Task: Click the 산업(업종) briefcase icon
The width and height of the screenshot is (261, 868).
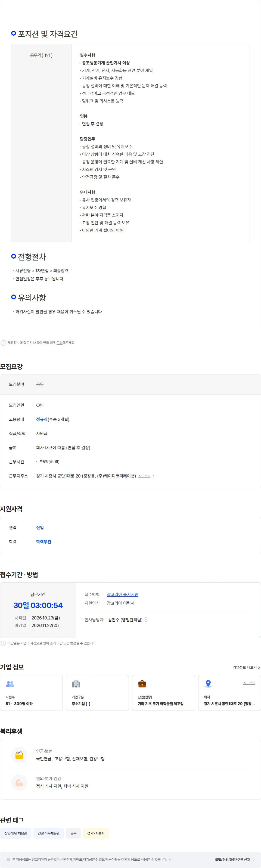Action: click(142, 684)
